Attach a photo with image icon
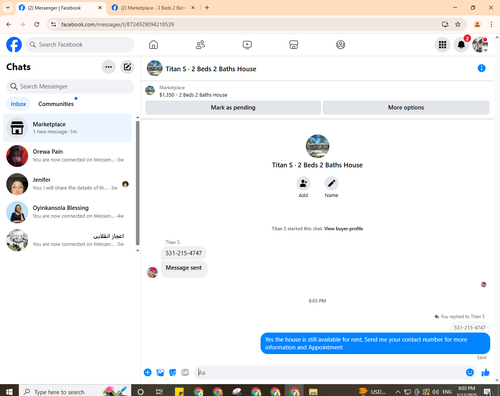The width and height of the screenshot is (500, 396). pos(160,372)
